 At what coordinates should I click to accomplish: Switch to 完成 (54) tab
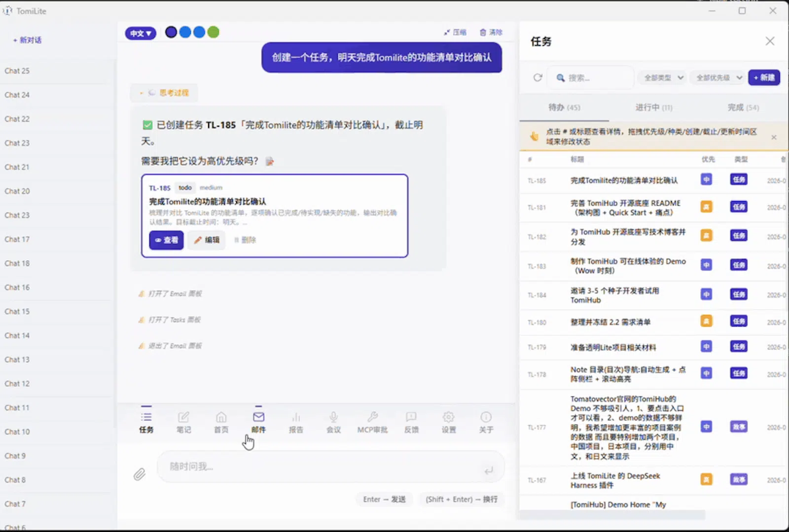click(743, 107)
